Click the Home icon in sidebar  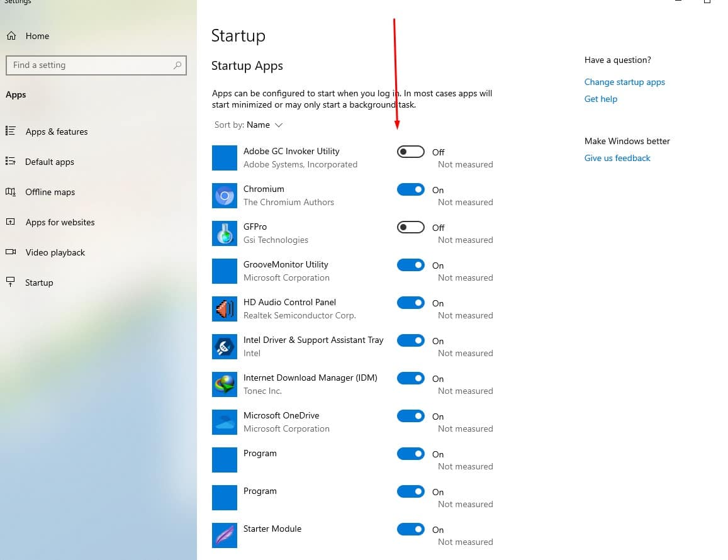pos(11,36)
